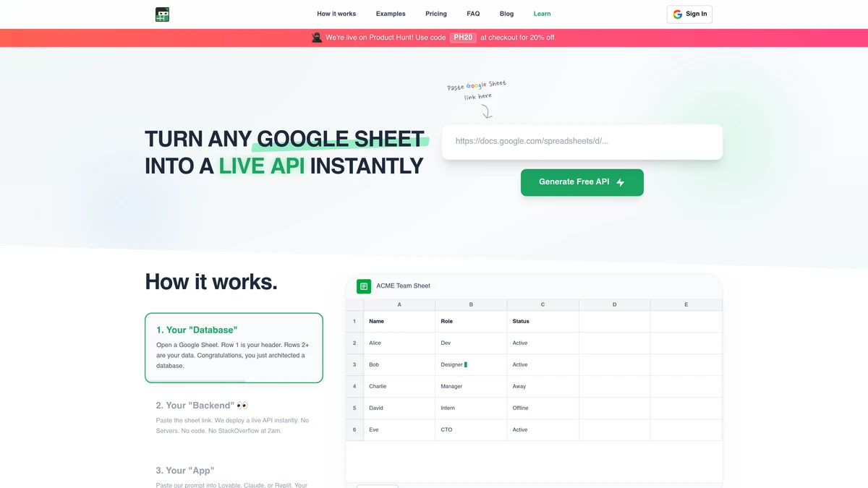868x488 pixels.
Task: Click the Generate Free API button
Action: pos(582,182)
